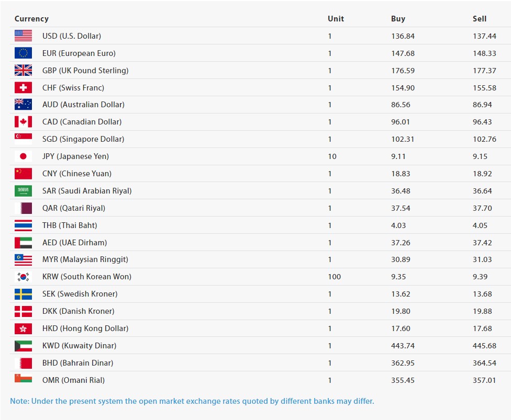The height and width of the screenshot is (420, 511).
Task: Click the European Union flag icon
Action: pyautogui.click(x=23, y=53)
